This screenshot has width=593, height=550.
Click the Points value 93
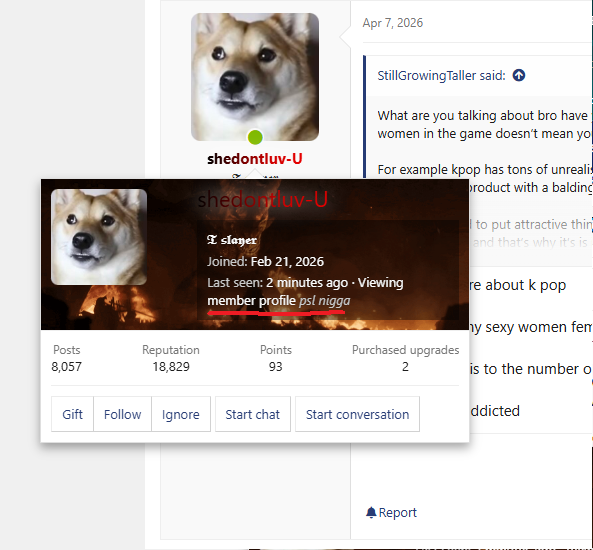coord(276,367)
